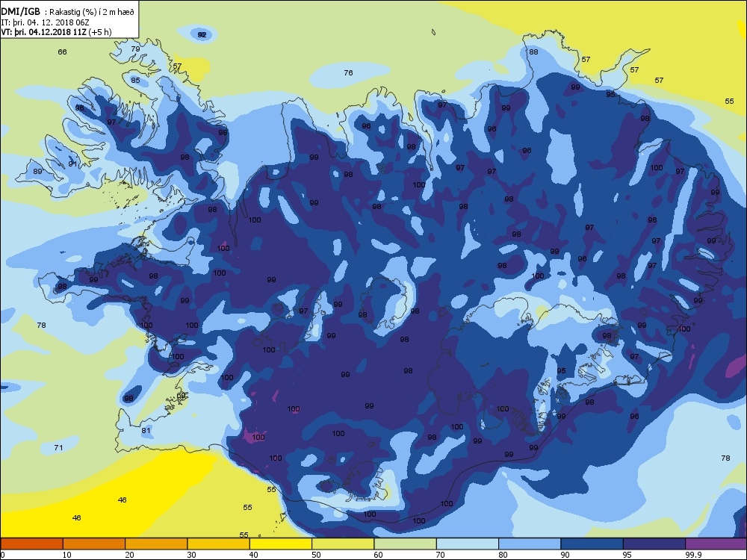
Task: Click the dark orange 0–10 legend swatch
Action: [31, 544]
